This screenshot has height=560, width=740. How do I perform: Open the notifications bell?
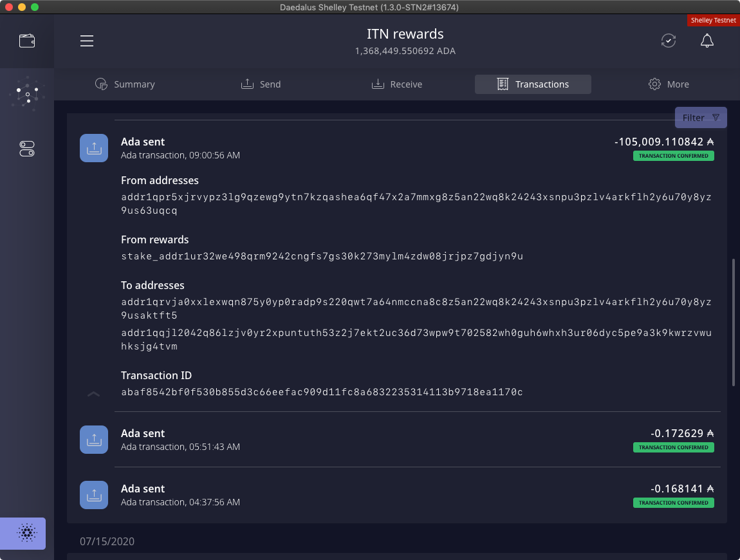[707, 41]
